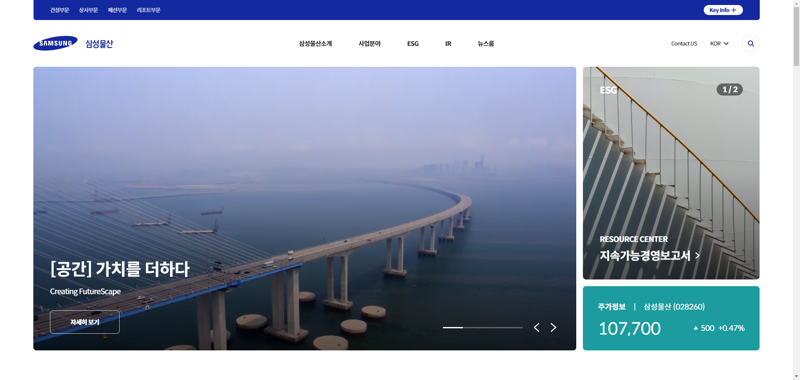800x380 pixels.
Task: Visit the 건설부문 link in top bar
Action: tap(60, 10)
